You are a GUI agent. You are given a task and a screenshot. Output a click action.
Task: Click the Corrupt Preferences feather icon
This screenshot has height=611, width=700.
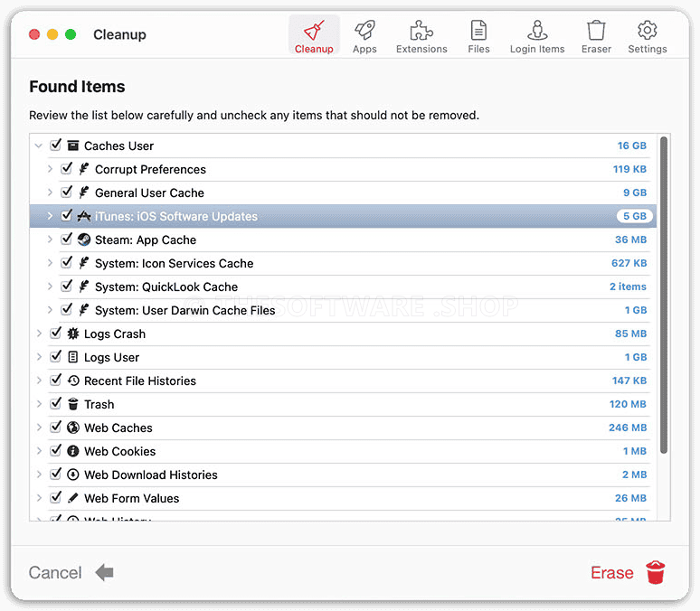83,169
